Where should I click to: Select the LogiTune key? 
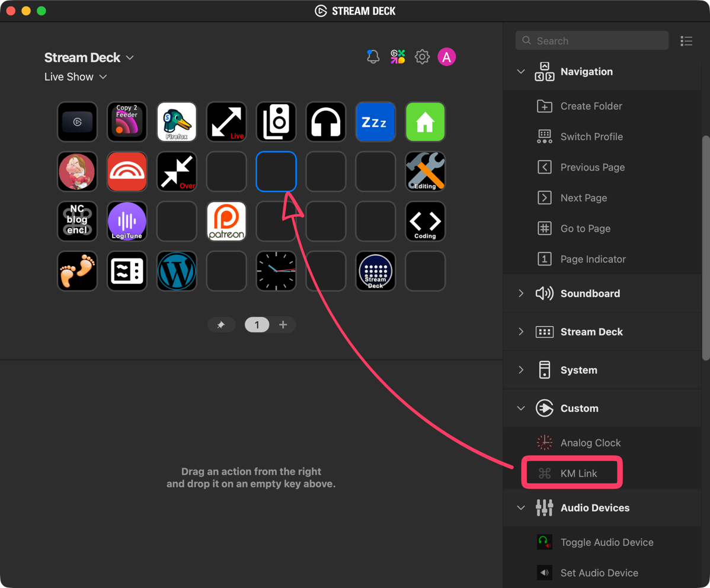click(127, 221)
